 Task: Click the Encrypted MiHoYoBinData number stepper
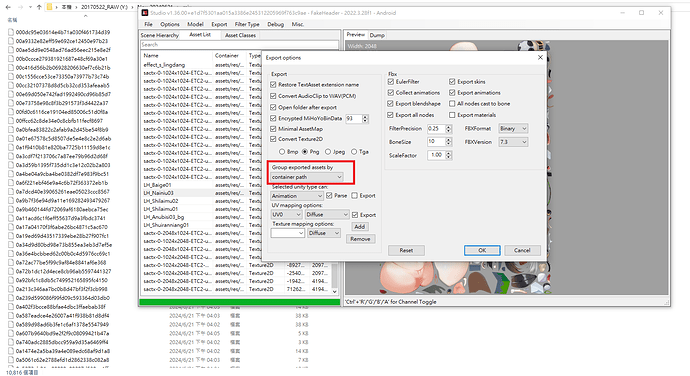365,118
